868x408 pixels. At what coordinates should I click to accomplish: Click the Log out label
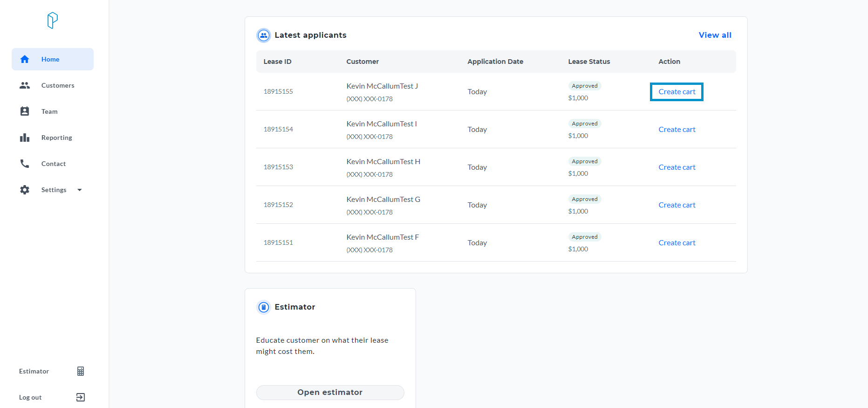[30, 397]
